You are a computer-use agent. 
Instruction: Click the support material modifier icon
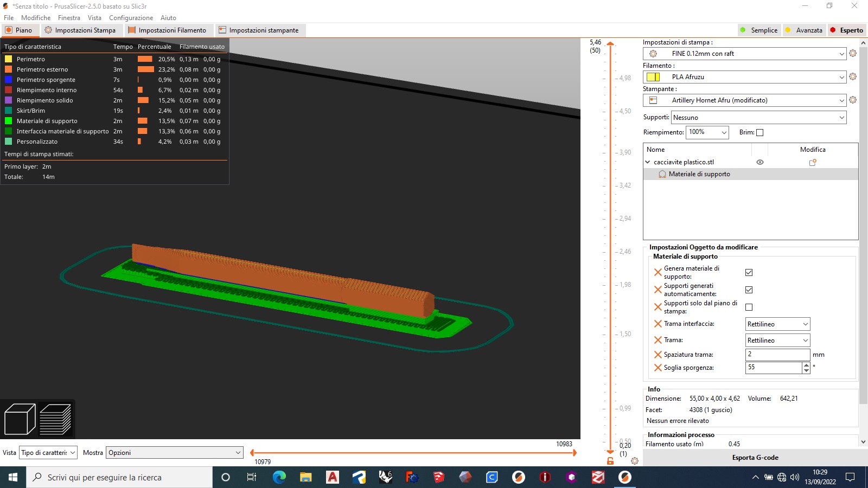[662, 174]
